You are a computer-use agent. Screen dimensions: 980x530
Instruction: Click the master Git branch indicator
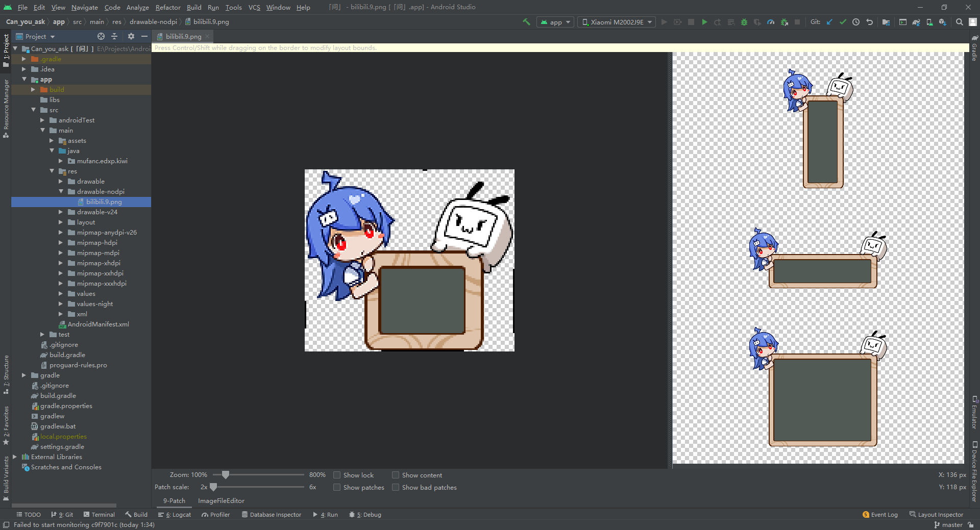(948, 524)
